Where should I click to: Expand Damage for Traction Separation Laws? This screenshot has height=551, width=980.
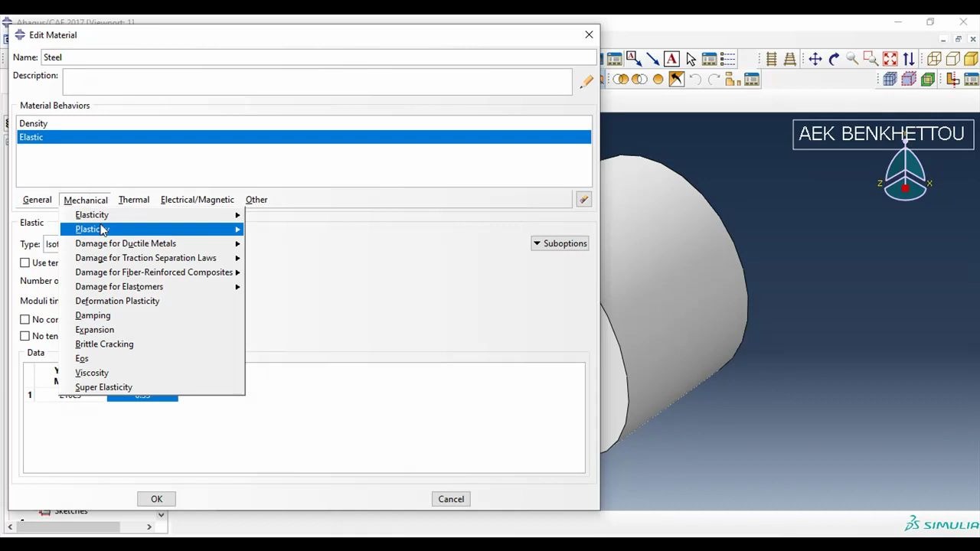point(152,258)
